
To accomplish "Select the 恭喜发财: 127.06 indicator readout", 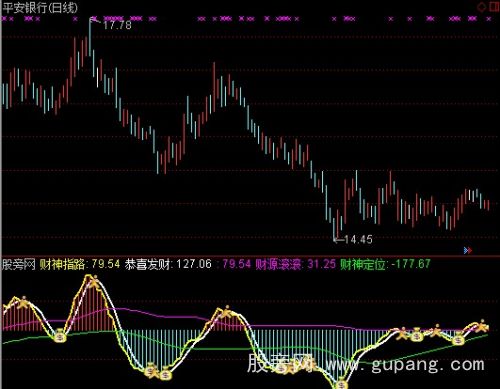I will point(168,264).
